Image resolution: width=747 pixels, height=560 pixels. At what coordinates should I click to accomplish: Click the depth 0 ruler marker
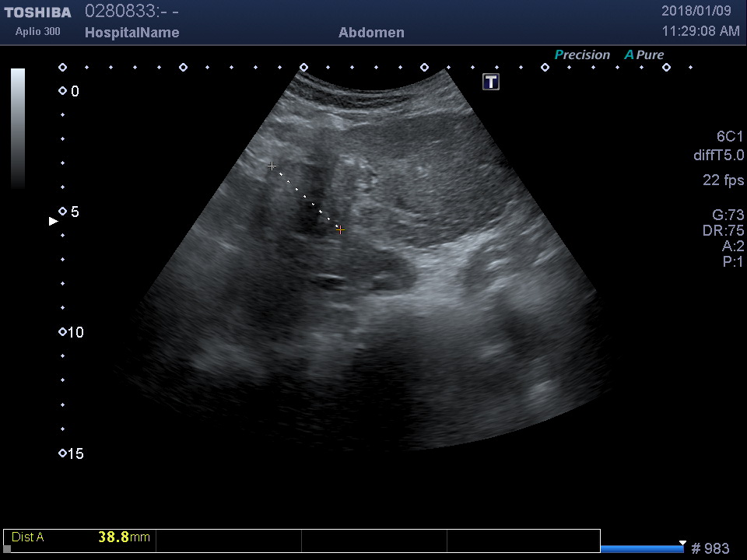pyautogui.click(x=63, y=92)
